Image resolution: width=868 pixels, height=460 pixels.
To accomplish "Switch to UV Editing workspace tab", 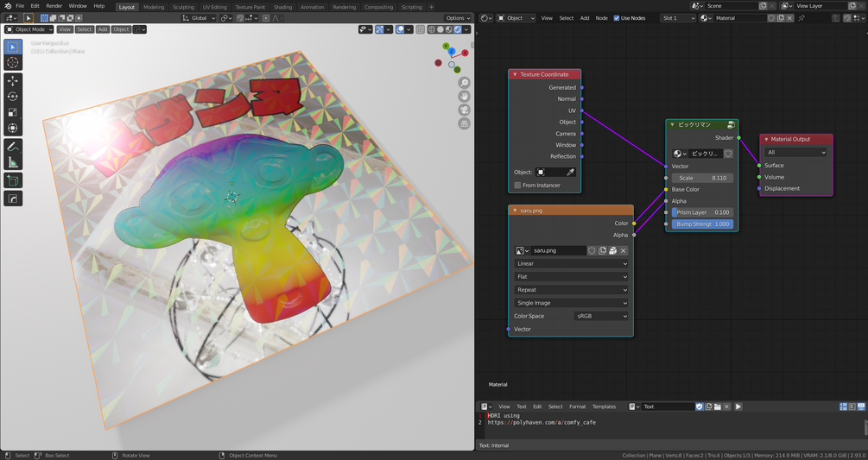I will (x=214, y=7).
